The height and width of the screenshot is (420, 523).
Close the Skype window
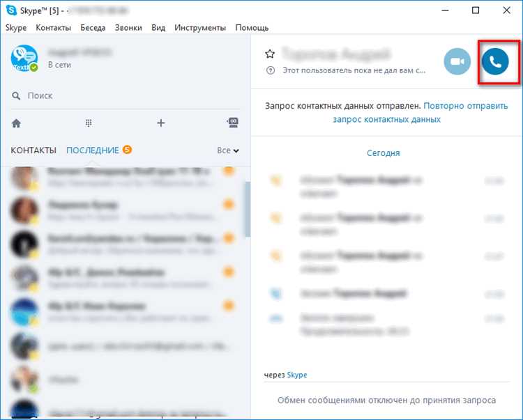(x=507, y=10)
